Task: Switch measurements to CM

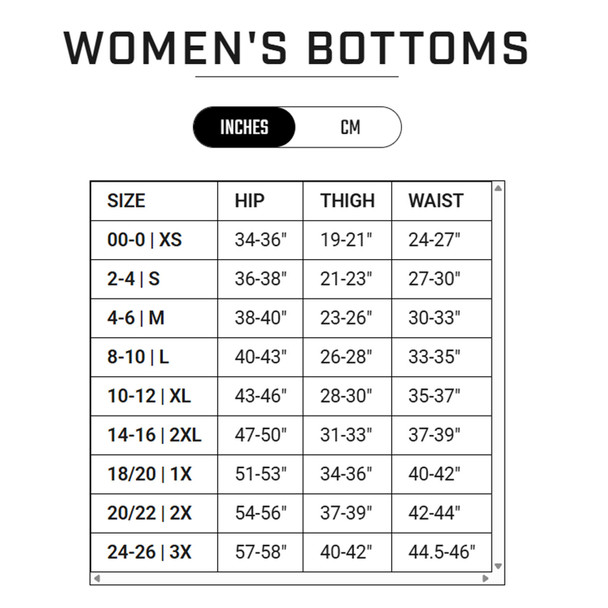Action: click(350, 127)
